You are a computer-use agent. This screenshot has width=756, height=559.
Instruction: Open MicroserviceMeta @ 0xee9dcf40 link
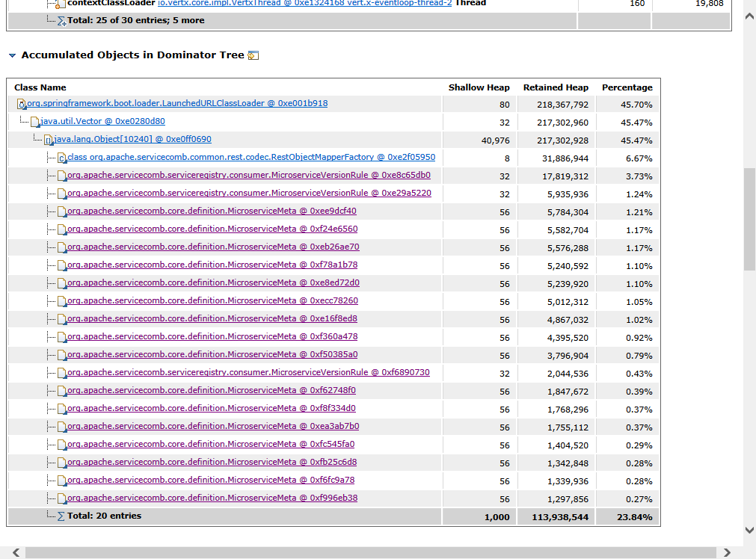tap(212, 211)
